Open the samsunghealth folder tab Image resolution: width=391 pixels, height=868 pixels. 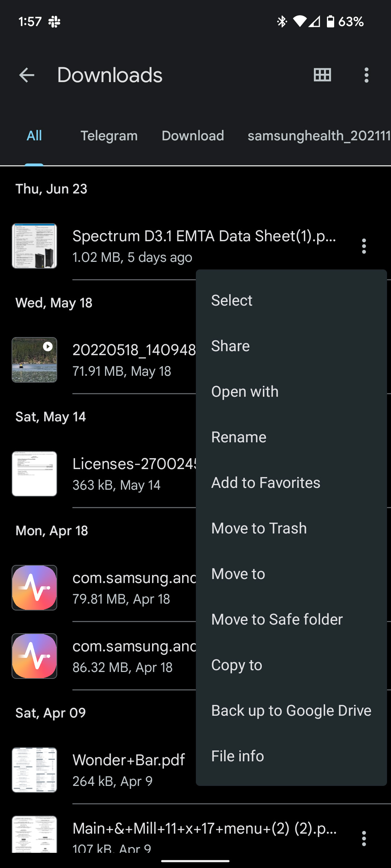319,136
